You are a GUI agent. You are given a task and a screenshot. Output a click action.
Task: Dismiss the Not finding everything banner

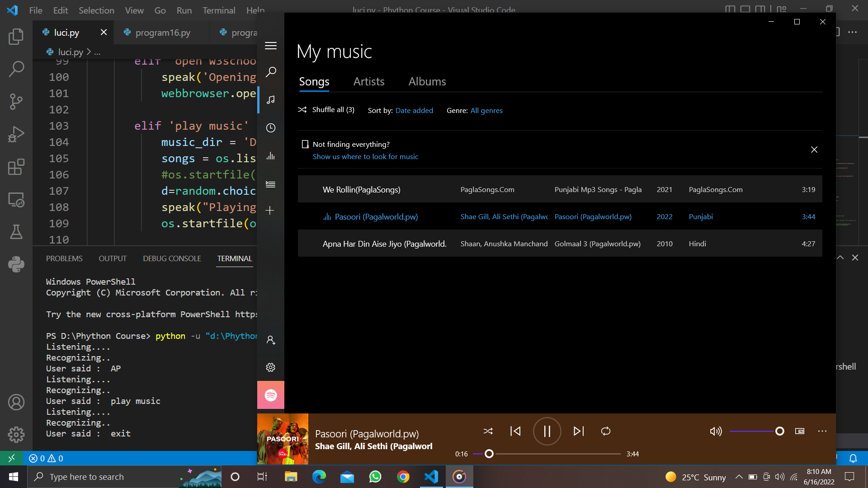pyautogui.click(x=814, y=150)
